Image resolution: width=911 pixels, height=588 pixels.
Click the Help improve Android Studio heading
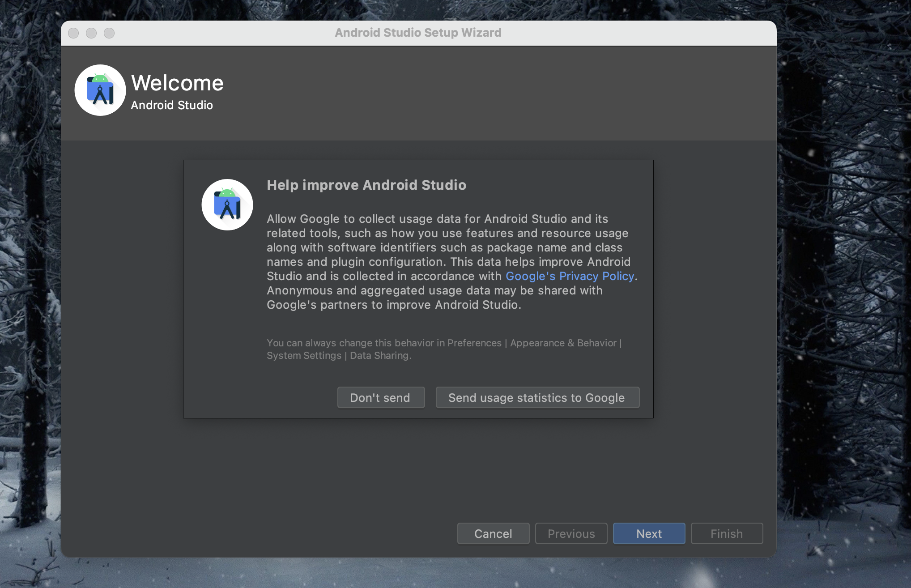point(366,185)
